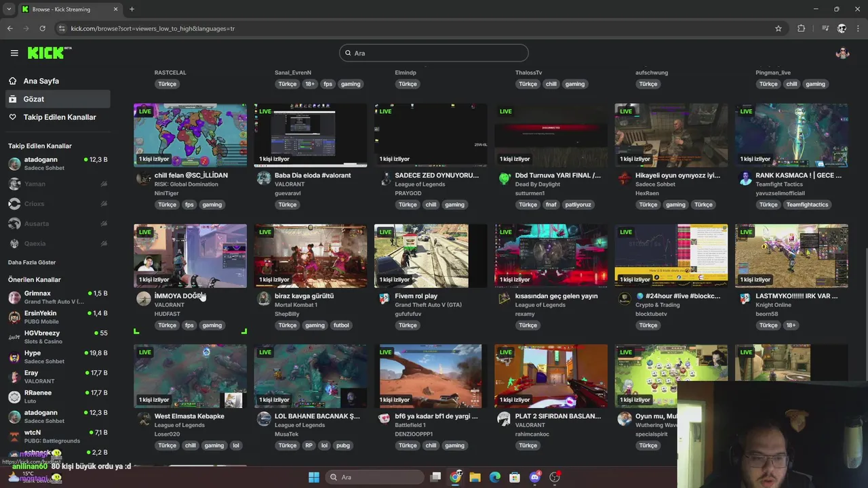868x488 pixels.
Task: Open bf6 ya kadar bf1 stream
Action: [431, 375]
